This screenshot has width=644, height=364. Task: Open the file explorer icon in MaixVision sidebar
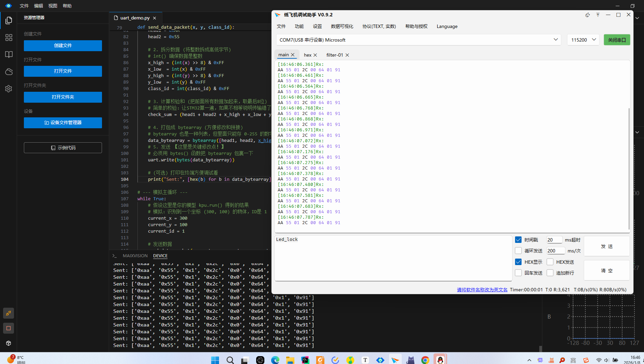coord(9,20)
